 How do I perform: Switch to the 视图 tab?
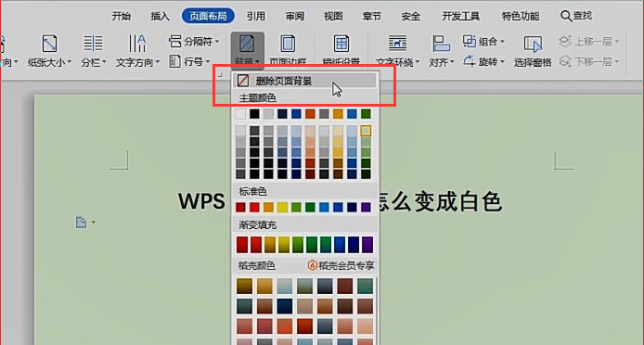click(333, 16)
